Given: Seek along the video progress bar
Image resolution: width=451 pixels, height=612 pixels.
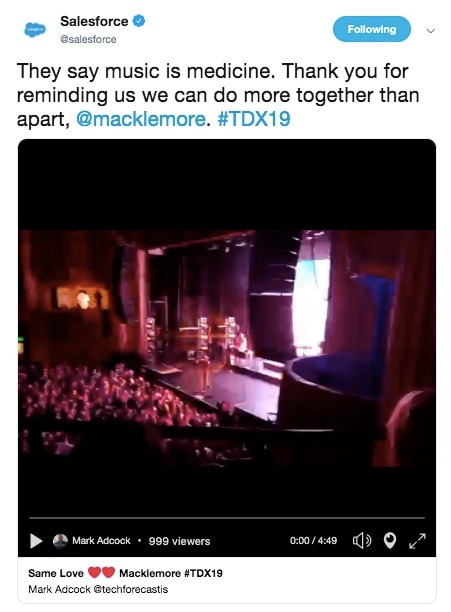Looking at the screenshot, I should click(x=227, y=518).
